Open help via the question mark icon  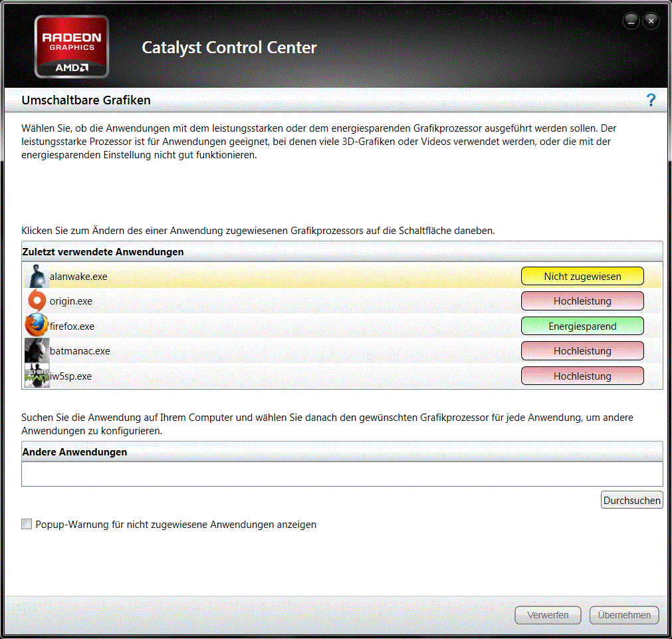tap(651, 100)
